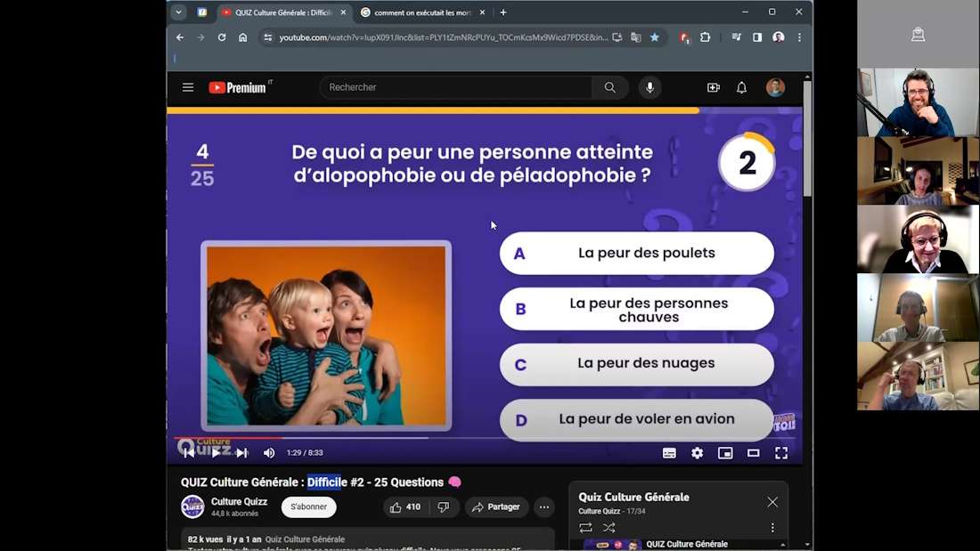
Task: Switch to the QUIZ Culture Générale tab
Action: 283,12
